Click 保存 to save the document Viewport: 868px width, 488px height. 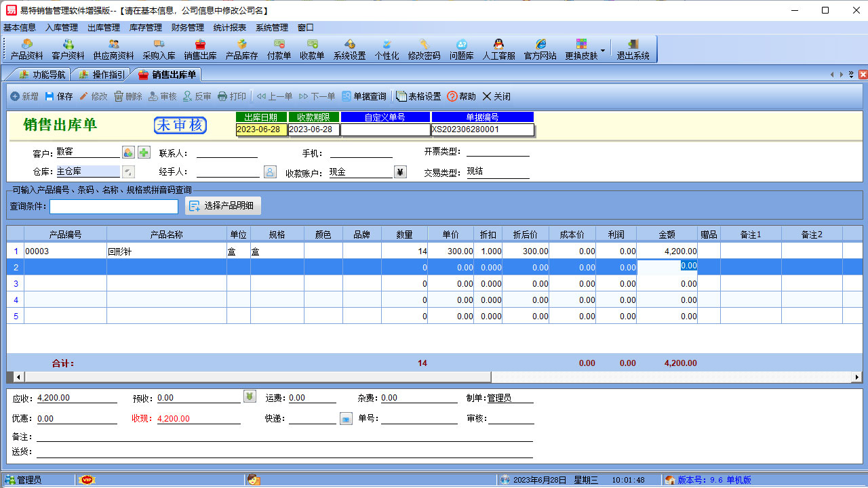pos(59,97)
